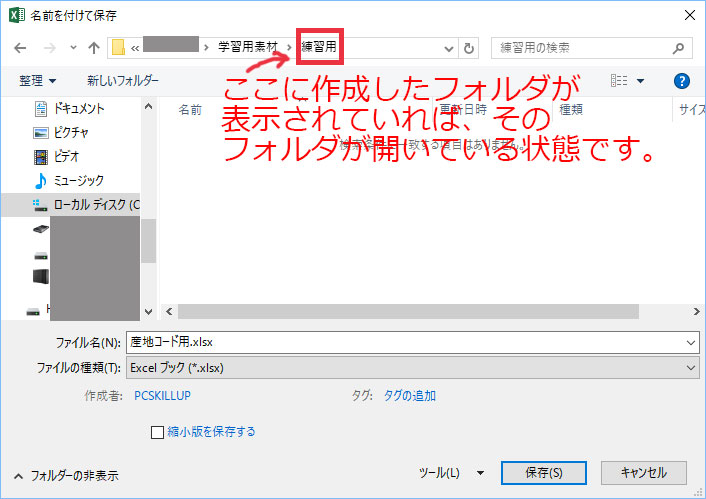Enable 縮小版を保存する checkbox
Image resolution: width=706 pixels, height=499 pixels.
click(157, 432)
